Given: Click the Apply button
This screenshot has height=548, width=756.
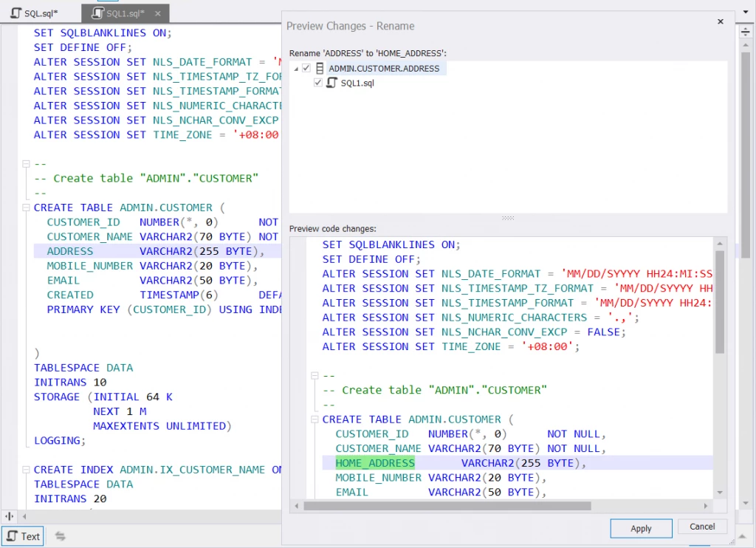Looking at the screenshot, I should (x=641, y=528).
